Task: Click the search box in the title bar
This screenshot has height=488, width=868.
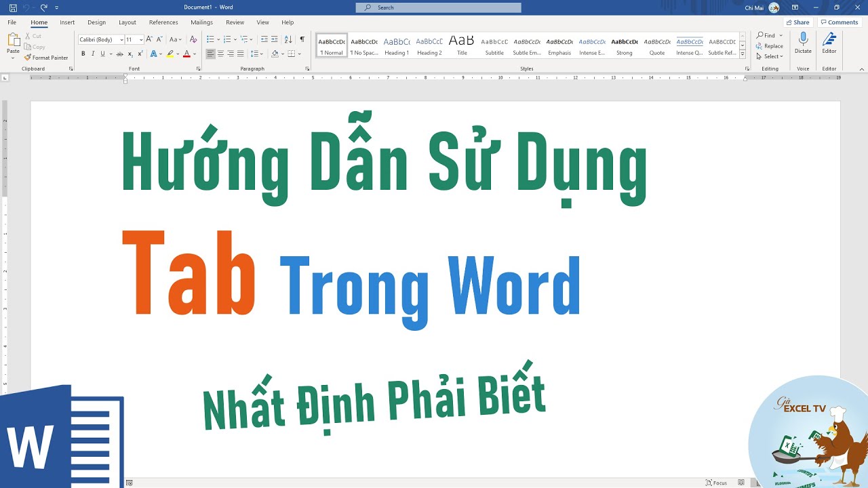Action: point(439,7)
